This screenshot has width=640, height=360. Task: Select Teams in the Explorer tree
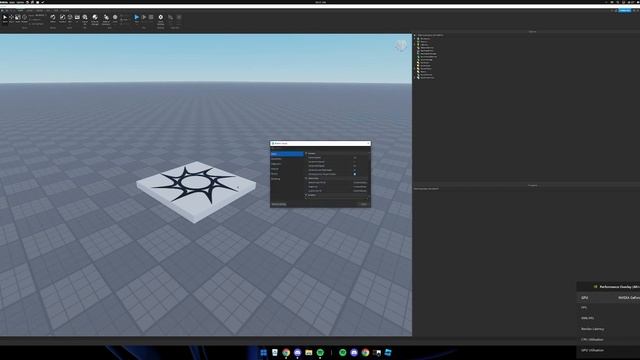[x=424, y=72]
